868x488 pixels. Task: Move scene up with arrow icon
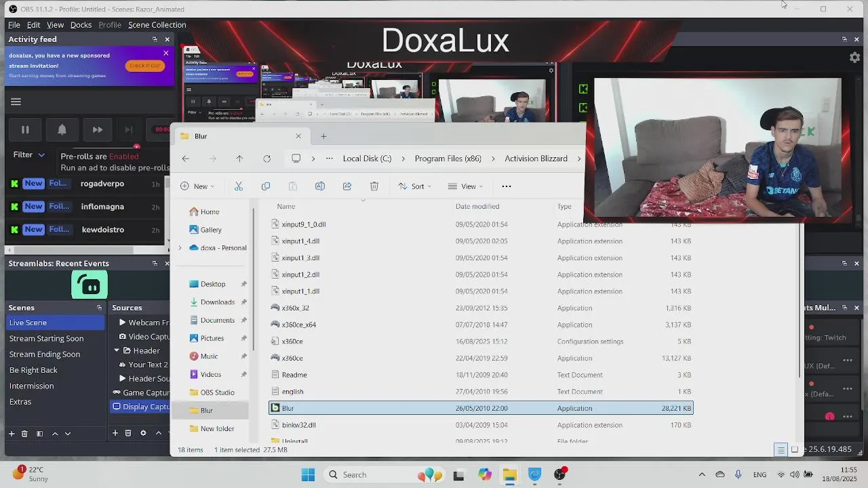[55, 434]
